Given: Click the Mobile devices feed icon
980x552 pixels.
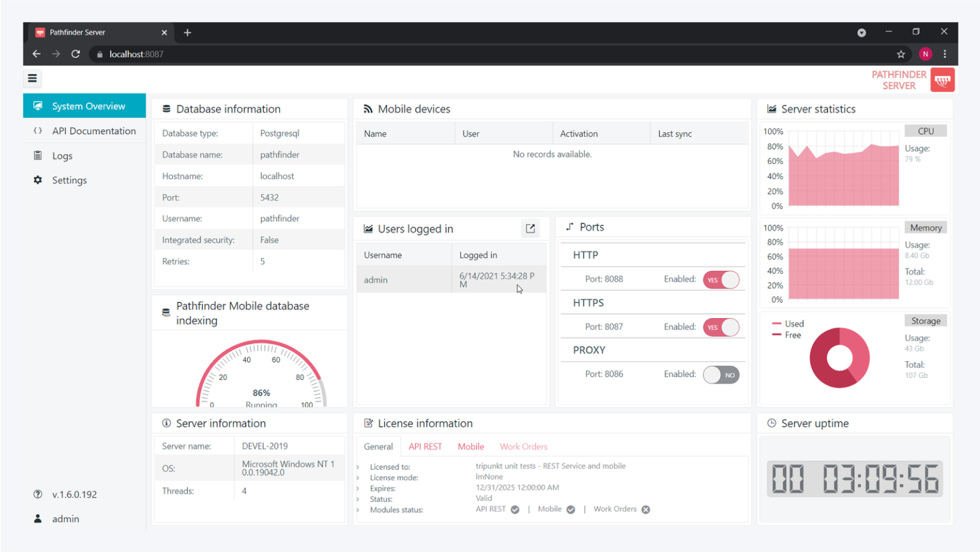Looking at the screenshot, I should tap(368, 109).
